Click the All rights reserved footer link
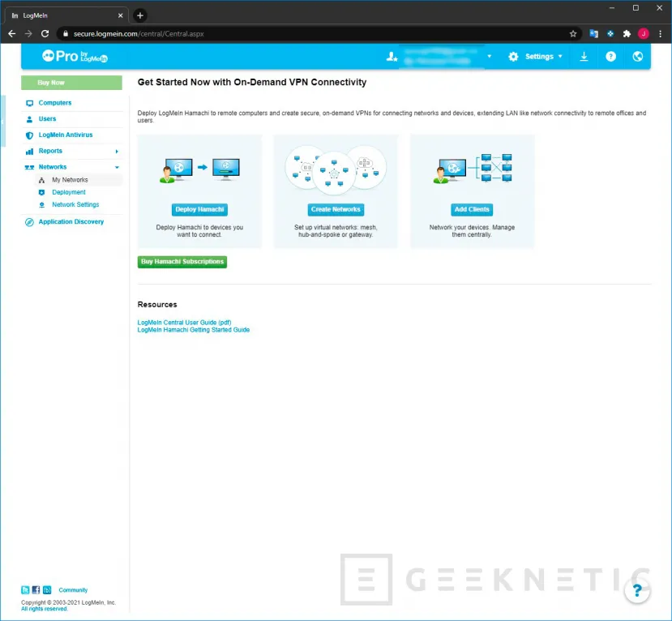672x621 pixels. 44,609
